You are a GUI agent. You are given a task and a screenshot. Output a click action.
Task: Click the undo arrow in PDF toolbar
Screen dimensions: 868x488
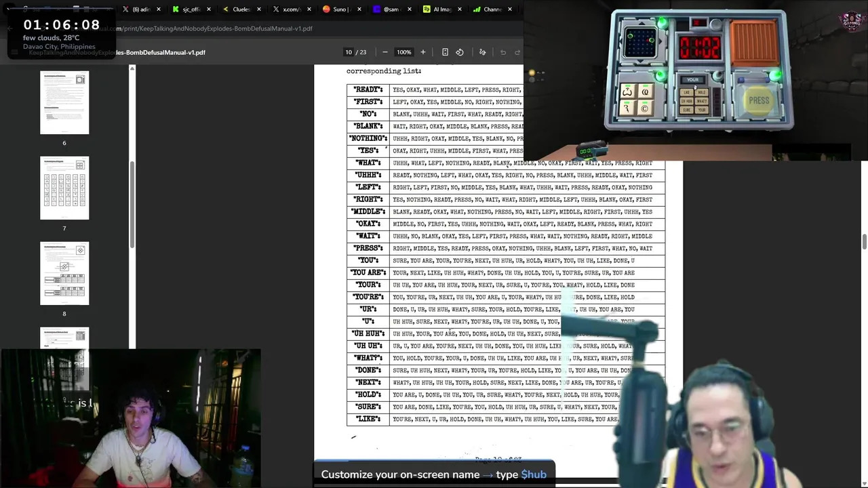503,52
